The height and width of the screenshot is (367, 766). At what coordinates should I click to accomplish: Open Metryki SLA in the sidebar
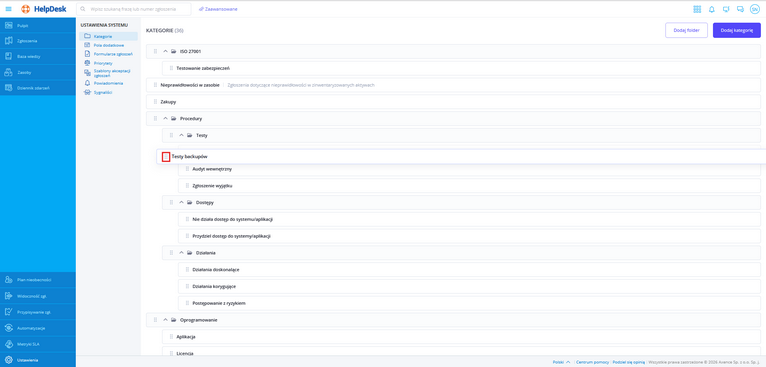(38, 344)
